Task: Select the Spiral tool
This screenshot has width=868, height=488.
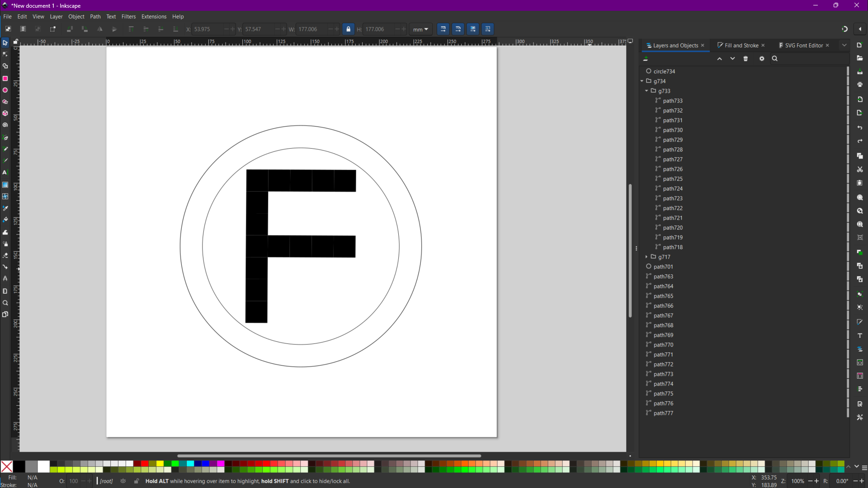Action: pyautogui.click(x=5, y=125)
